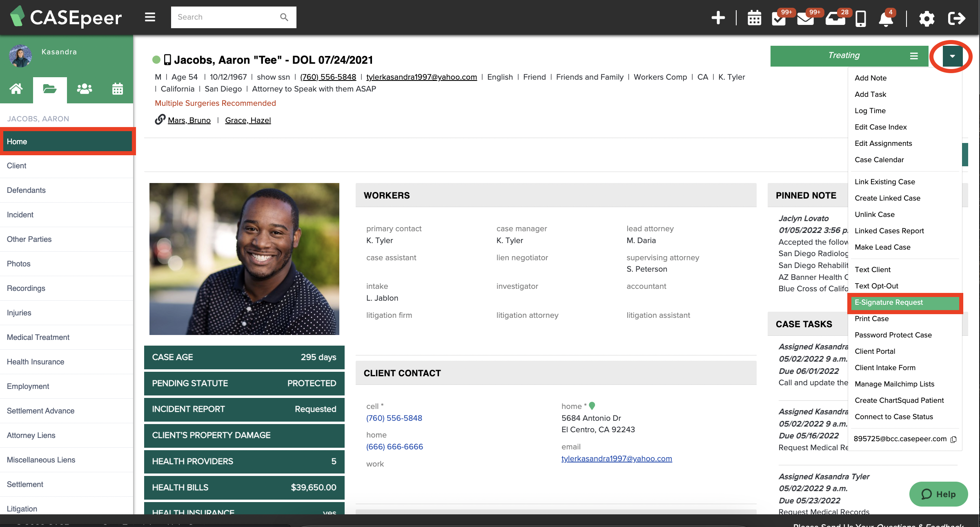Viewport: 980px width, 527px height.
Task: Click the mobile phone opt-in icon
Action: tap(167, 60)
